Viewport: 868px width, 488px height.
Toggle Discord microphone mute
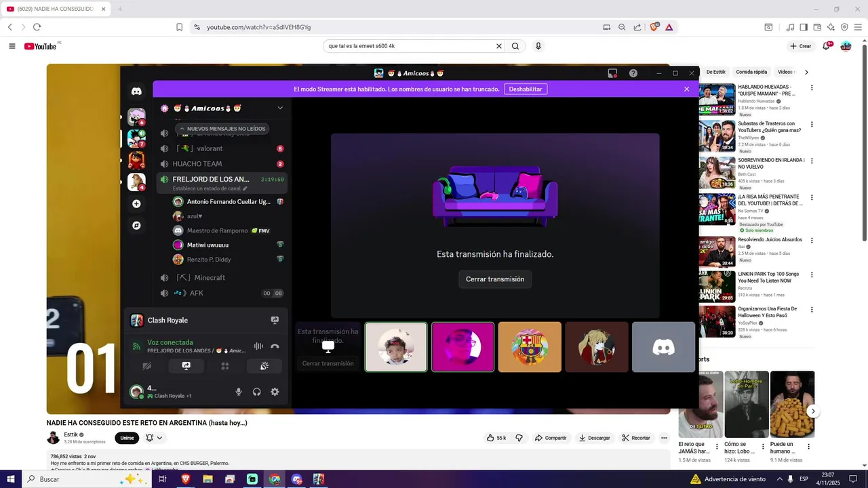(x=239, y=392)
